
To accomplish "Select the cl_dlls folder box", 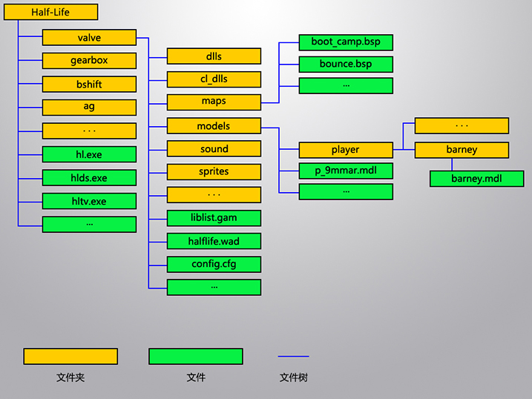I will (214, 79).
